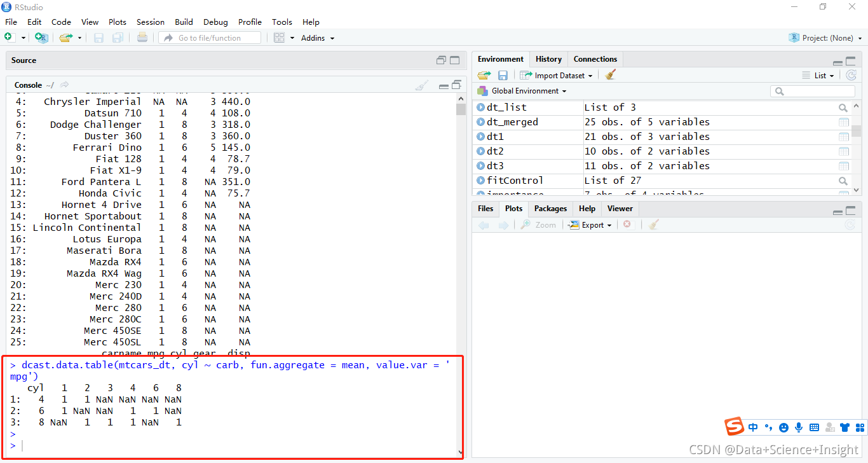Switch to the Packages tab
Image resolution: width=868 pixels, height=463 pixels.
tap(550, 208)
